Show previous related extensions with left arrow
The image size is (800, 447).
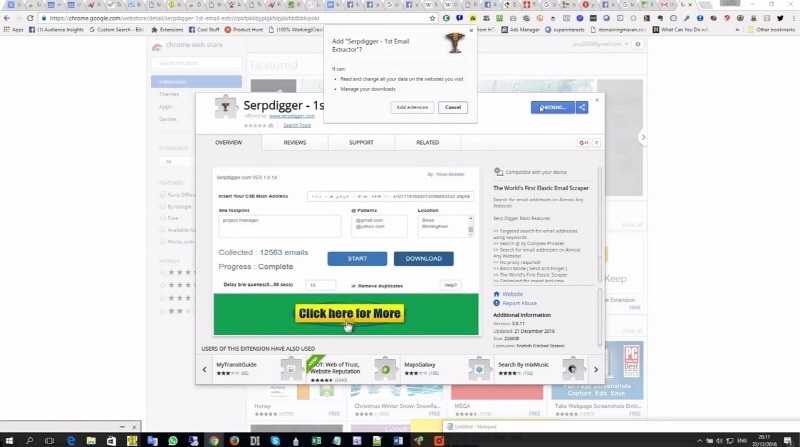205,369
